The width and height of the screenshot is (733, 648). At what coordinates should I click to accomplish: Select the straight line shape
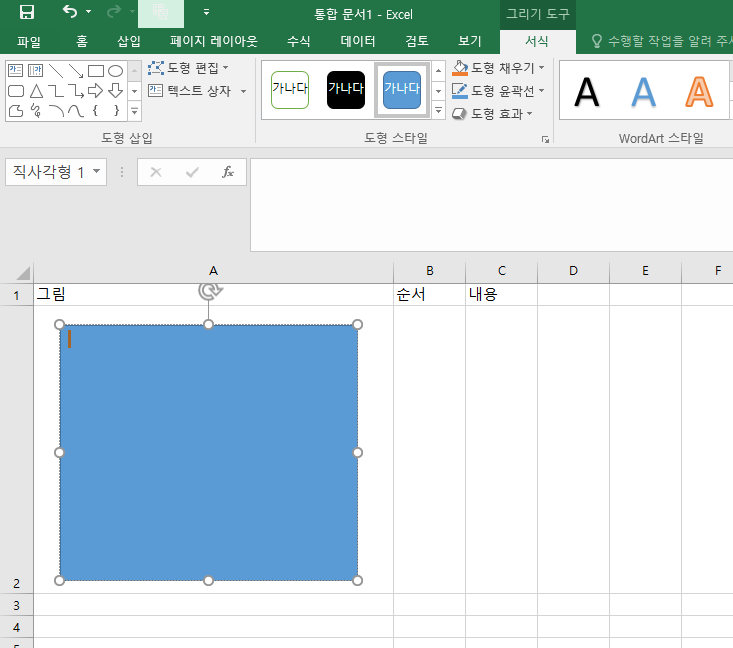point(56,71)
